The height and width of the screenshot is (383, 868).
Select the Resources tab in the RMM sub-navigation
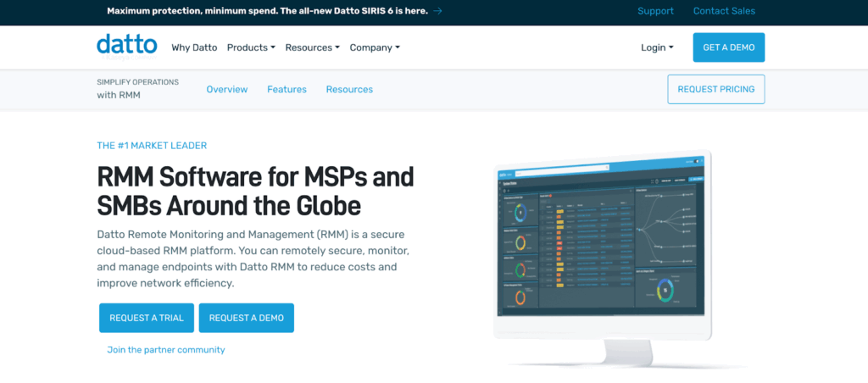coord(349,89)
